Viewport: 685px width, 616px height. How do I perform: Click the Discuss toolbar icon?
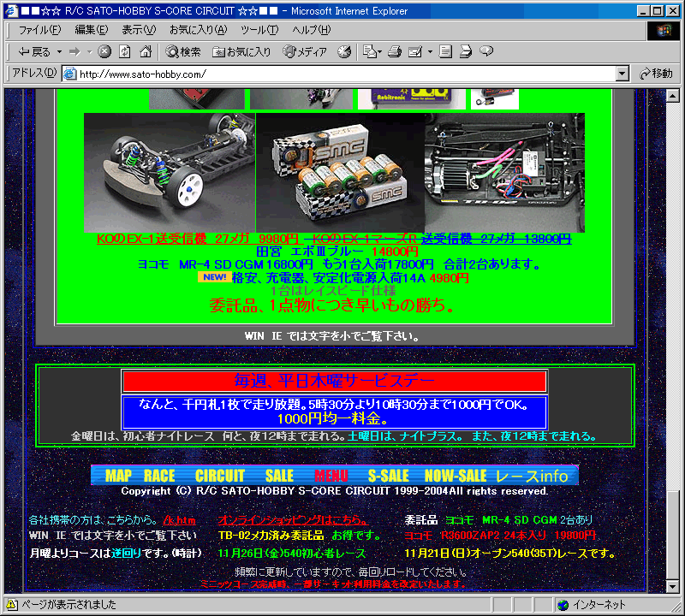click(445, 52)
